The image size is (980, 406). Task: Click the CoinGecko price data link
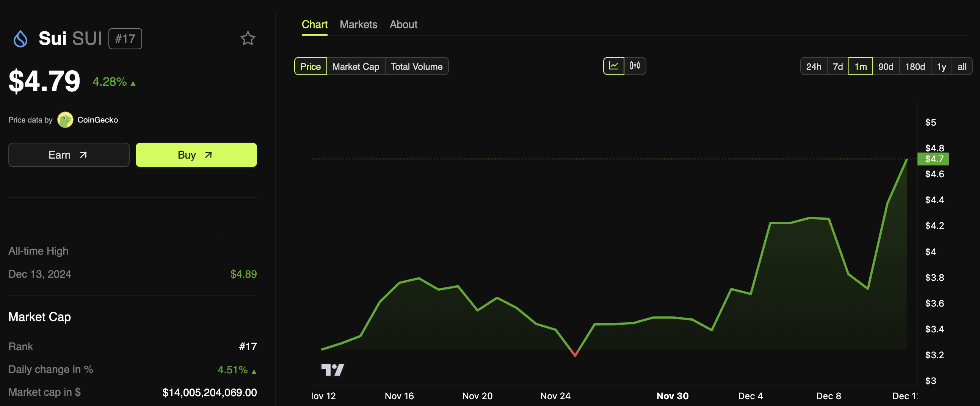pyautogui.click(x=97, y=120)
